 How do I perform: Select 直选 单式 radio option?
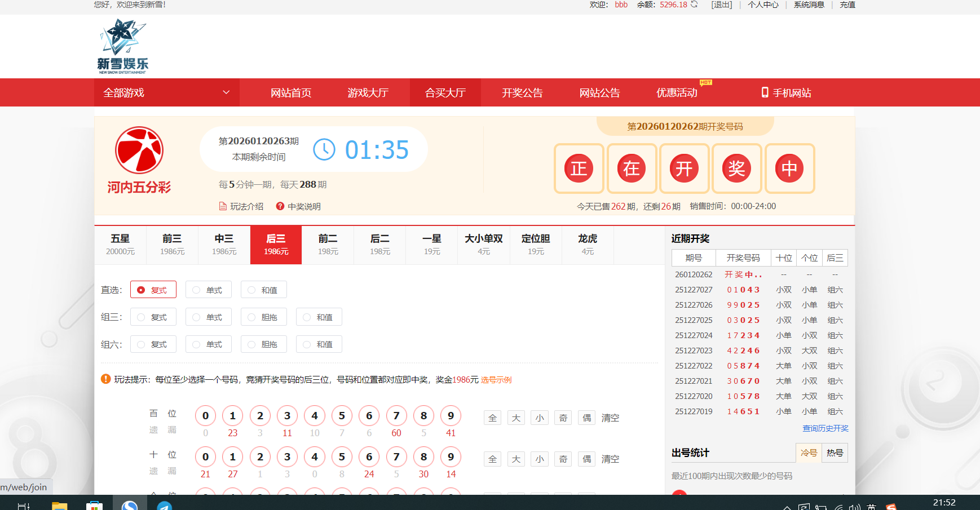coord(208,290)
